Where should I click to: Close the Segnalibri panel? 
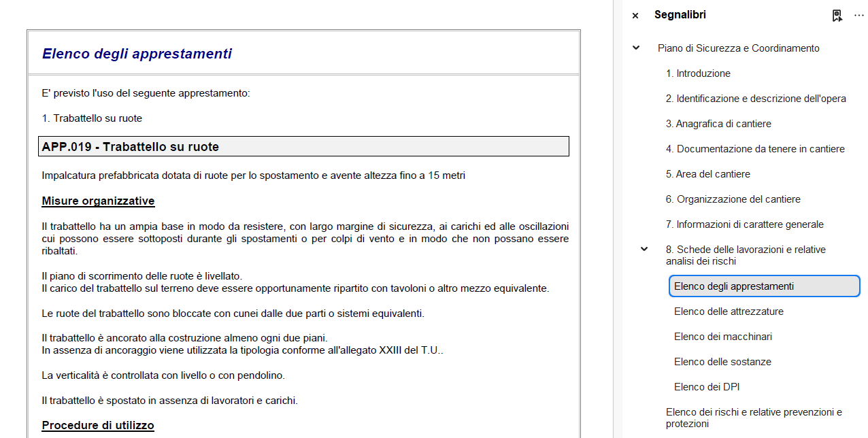tap(635, 16)
